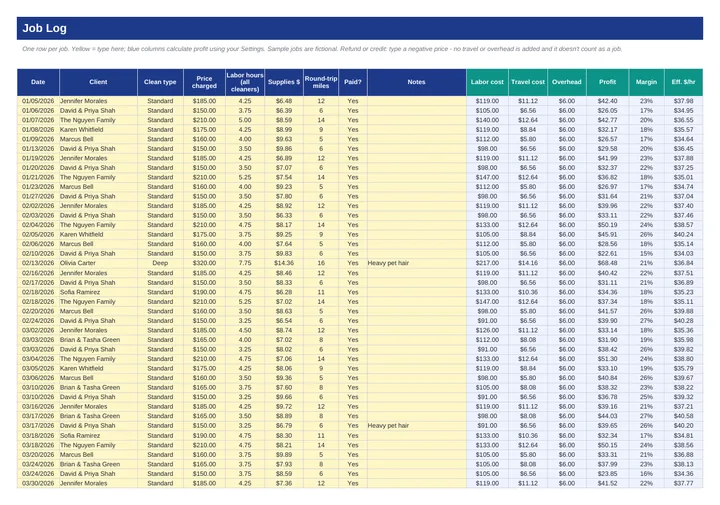This screenshot has width=720, height=505.
Task: Select the Client column header
Action: (98, 82)
